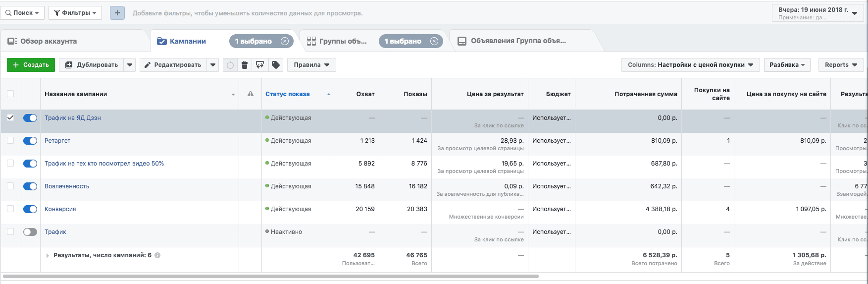Check the Конверсия row checkbox
Screen dimensions: 868x284
(10, 209)
